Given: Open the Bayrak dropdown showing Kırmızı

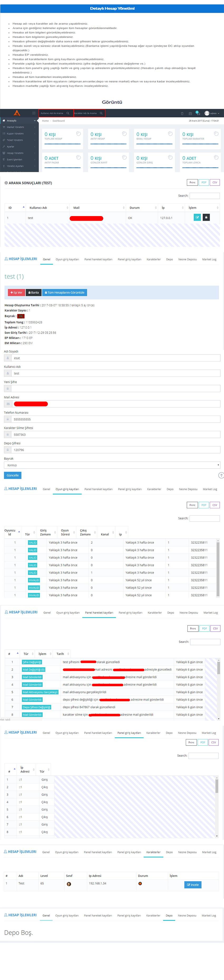Looking at the screenshot, I should [112, 465].
